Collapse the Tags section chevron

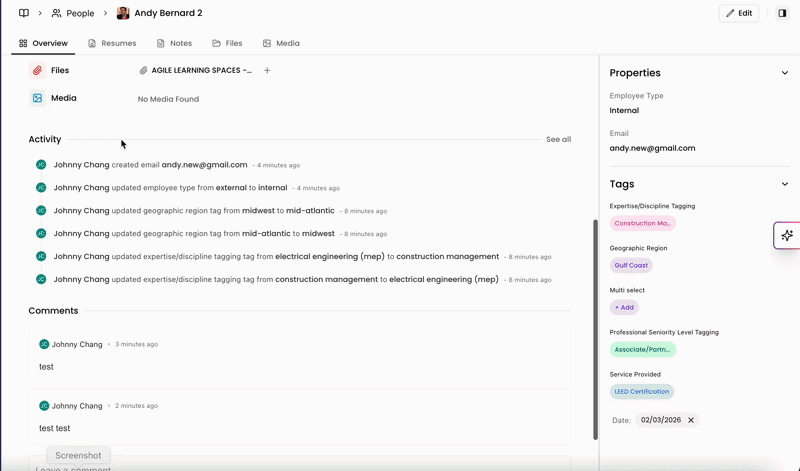click(785, 184)
